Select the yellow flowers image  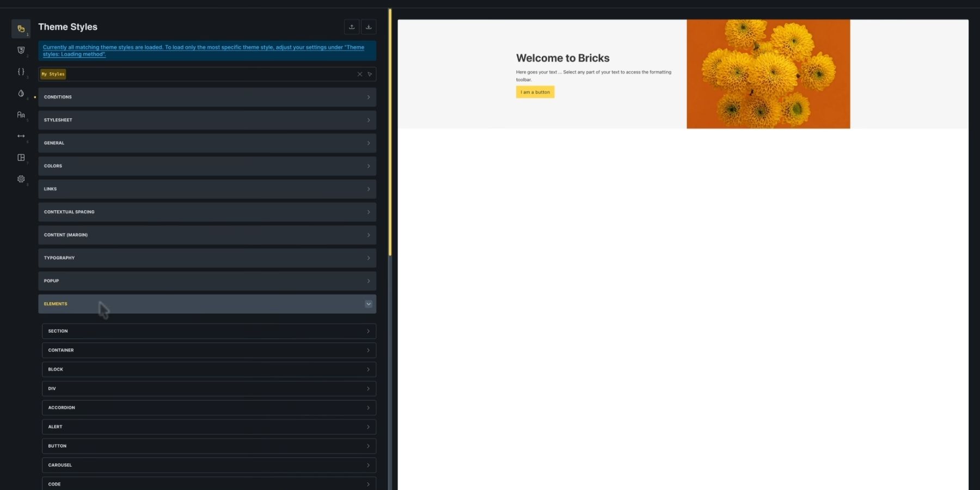coord(768,74)
